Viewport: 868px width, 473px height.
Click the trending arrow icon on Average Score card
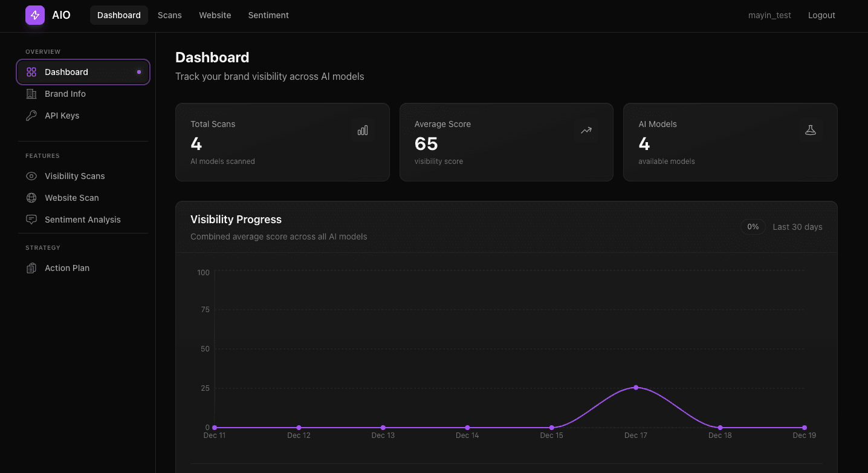coord(586,130)
